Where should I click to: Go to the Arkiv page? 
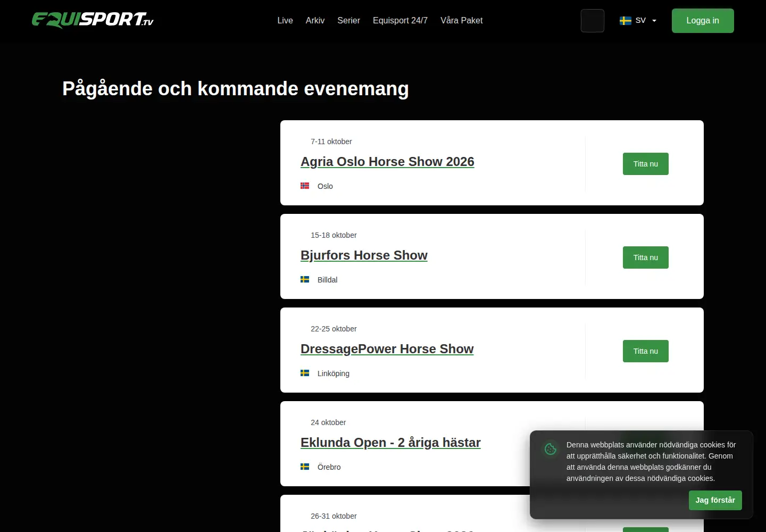click(315, 20)
